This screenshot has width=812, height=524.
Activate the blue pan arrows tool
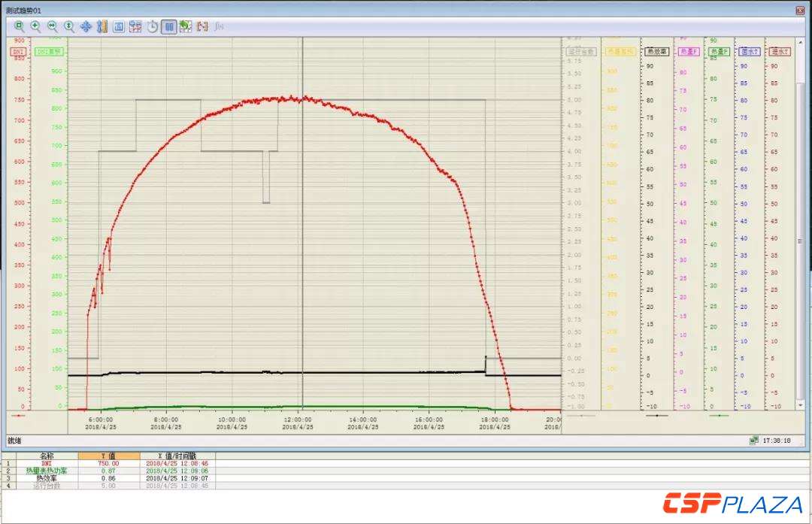coord(86,26)
